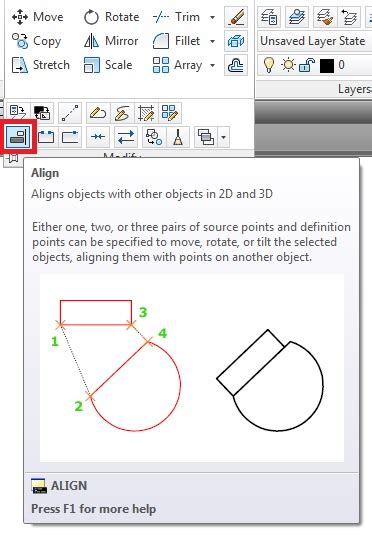Select the Break tool
This screenshot has width=372, height=535.
click(46, 137)
